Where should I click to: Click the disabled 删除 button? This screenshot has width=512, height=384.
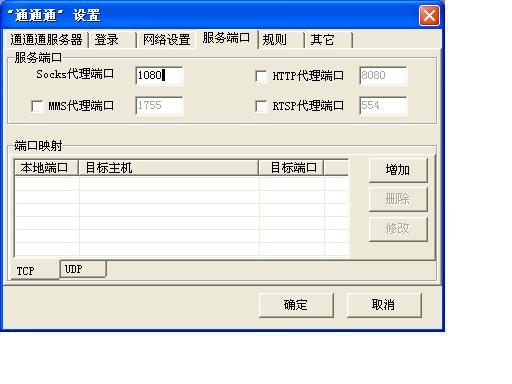click(398, 199)
